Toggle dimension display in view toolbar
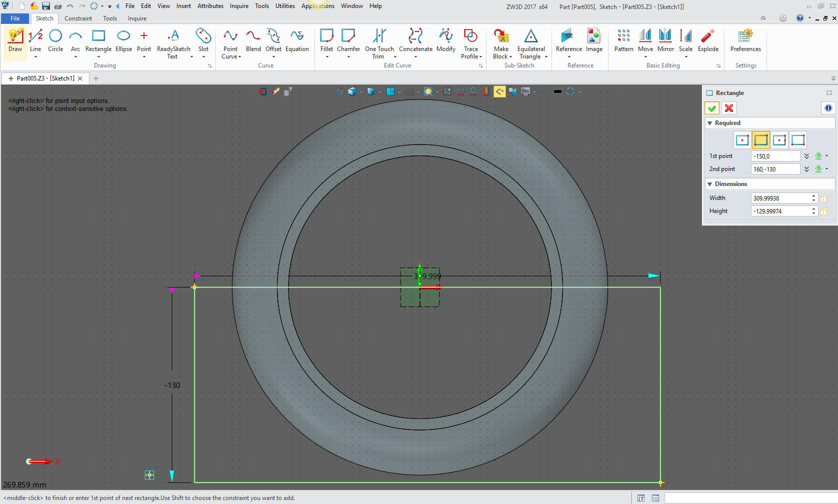This screenshot has height=504, width=838. tap(460, 91)
